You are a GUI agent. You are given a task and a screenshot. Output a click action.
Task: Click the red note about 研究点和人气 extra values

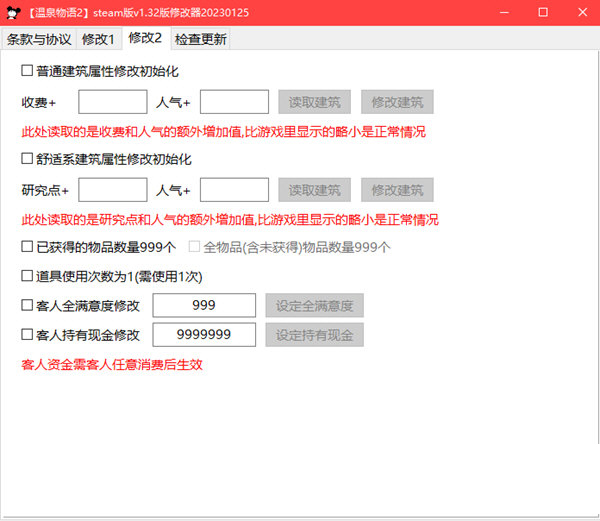230,220
